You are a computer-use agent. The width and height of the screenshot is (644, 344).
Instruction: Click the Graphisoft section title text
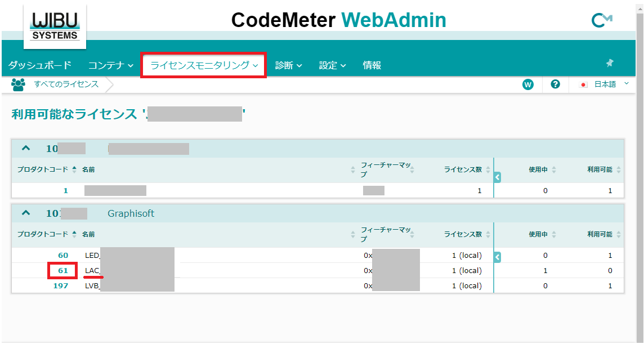click(131, 213)
